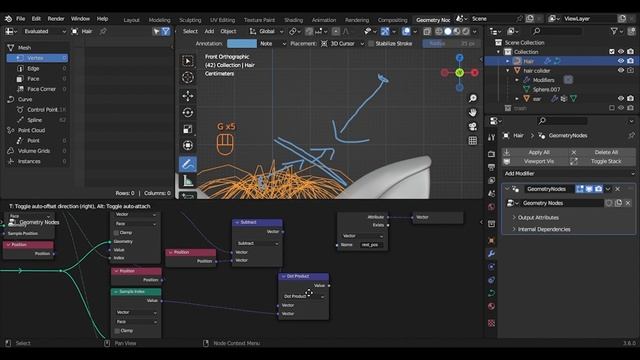Select solid viewport shading mode
640x360 pixels.
[448, 31]
